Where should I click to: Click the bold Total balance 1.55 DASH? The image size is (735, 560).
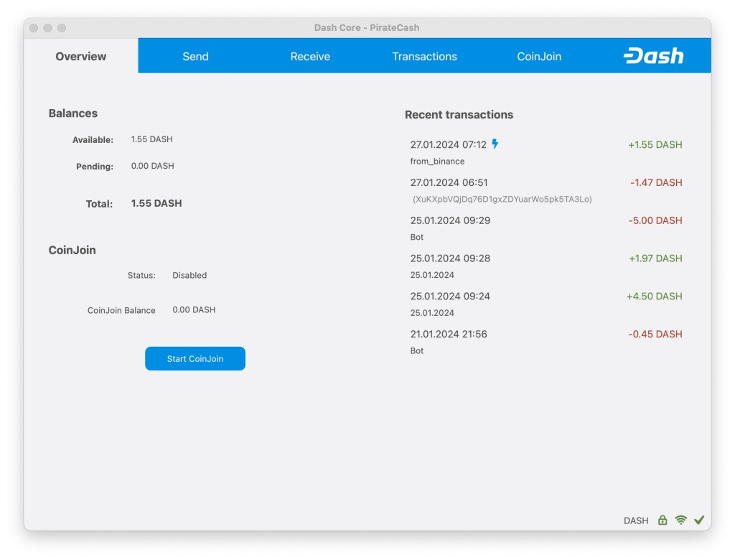(156, 203)
